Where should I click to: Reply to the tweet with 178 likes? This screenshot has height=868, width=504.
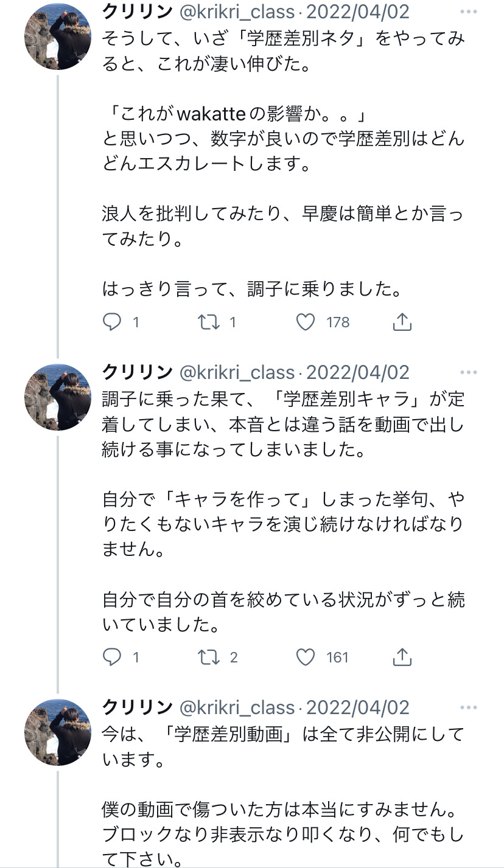tap(112, 322)
